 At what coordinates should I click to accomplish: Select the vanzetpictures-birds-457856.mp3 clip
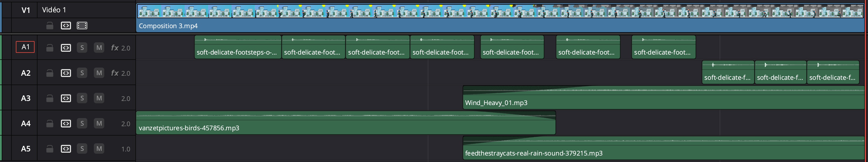click(x=346, y=123)
